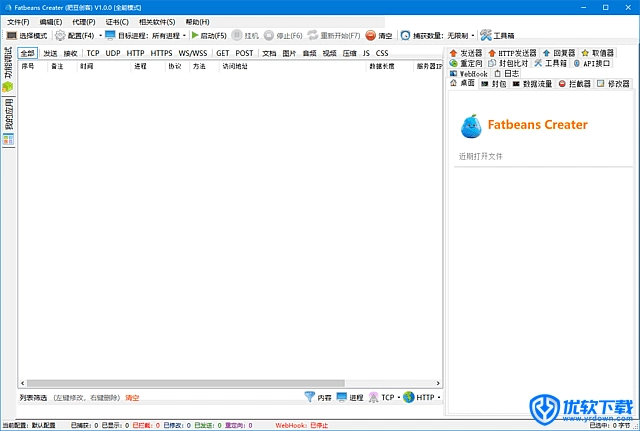Switch to the 数据流量 tab

[x=532, y=84]
